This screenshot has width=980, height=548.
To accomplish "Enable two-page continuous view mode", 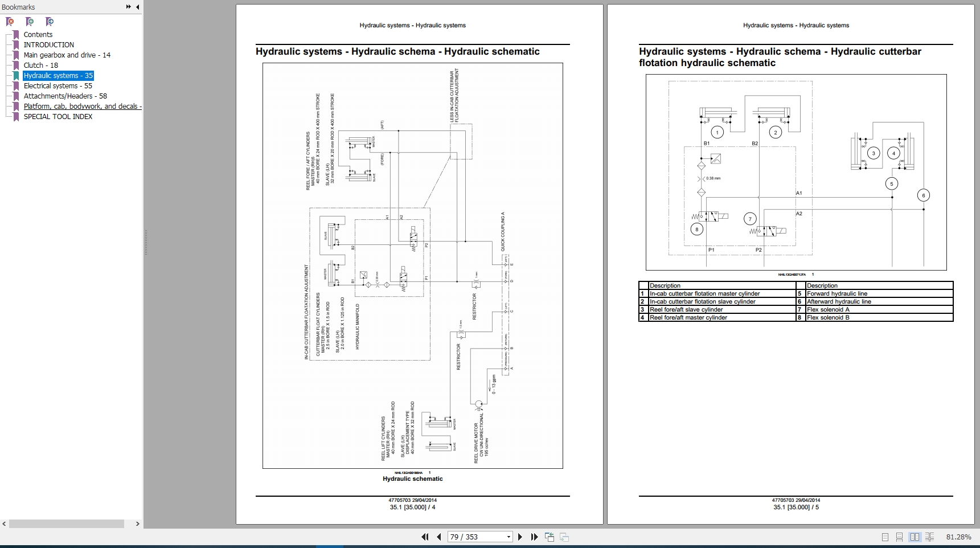I will click(929, 537).
